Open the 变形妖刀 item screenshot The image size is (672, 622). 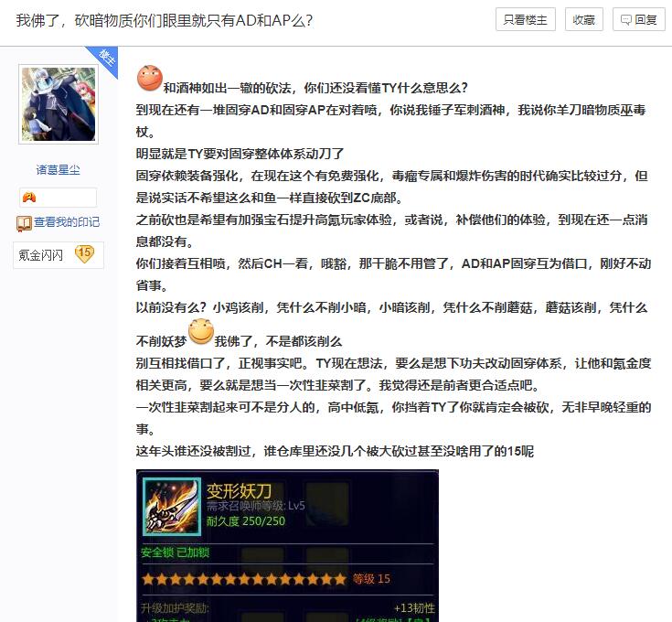tap(287, 546)
